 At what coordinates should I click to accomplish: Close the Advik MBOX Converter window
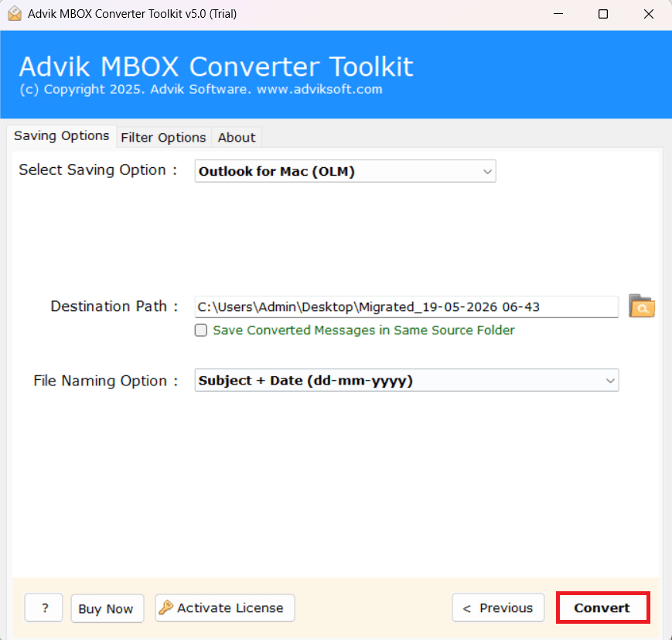[649, 14]
